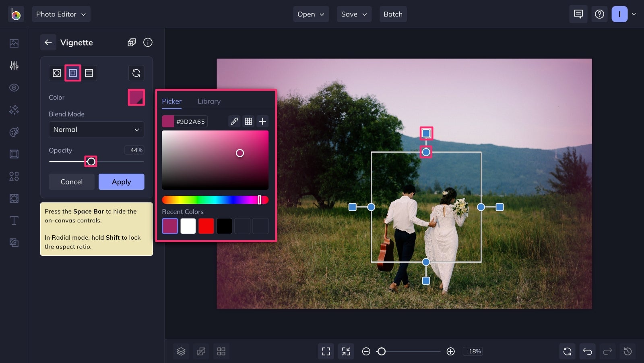Activate the eyedropper color tool
This screenshot has width=644, height=363.
pyautogui.click(x=234, y=121)
